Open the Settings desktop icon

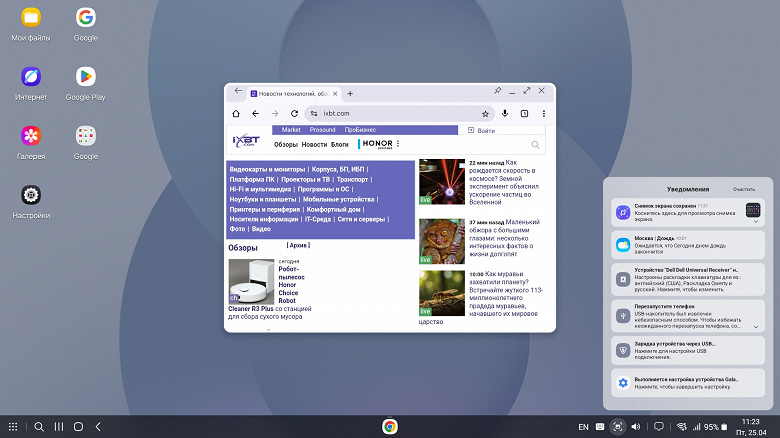(x=31, y=195)
